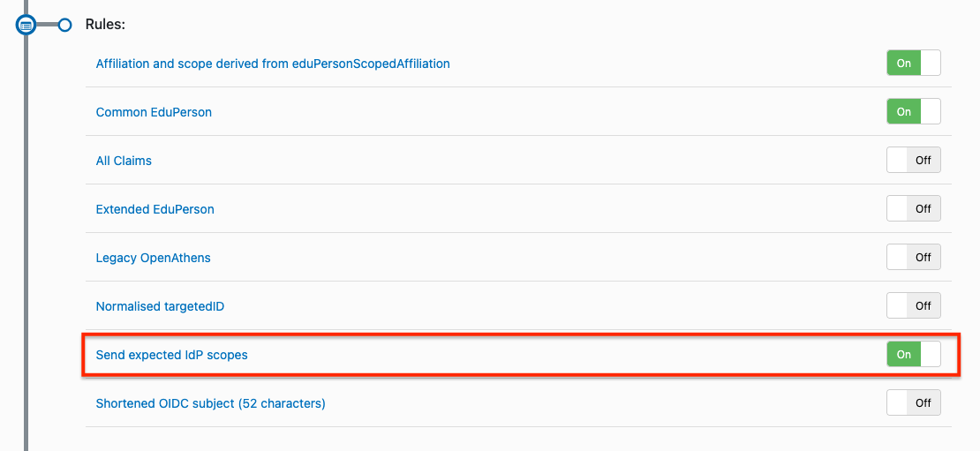Open the Affiliation and scope derived rule link
Image resolution: width=980 pixels, height=451 pixels.
point(273,64)
